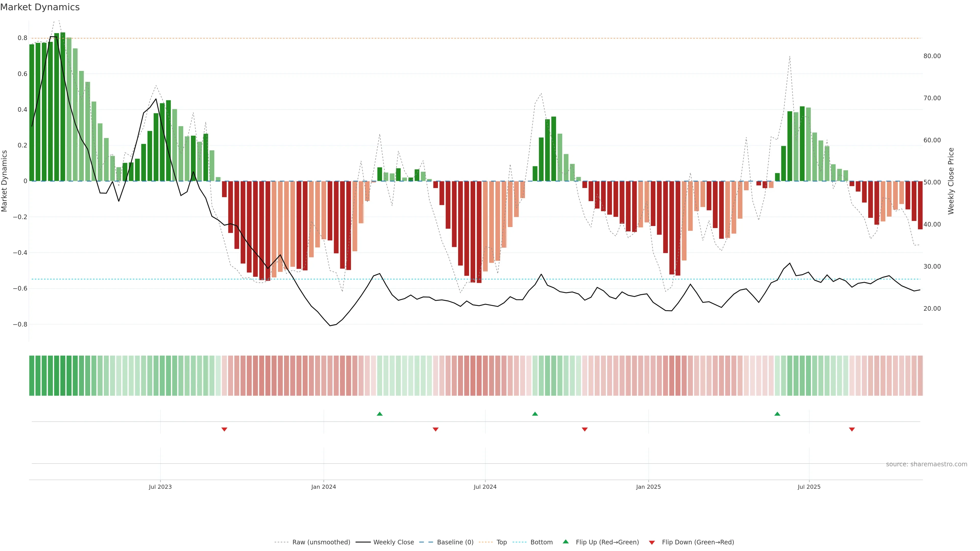
Task: Toggle the Top legend entry
Action: [501, 542]
